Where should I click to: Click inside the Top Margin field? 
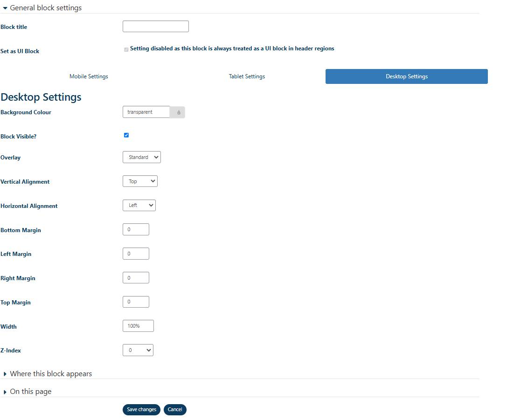point(136,302)
